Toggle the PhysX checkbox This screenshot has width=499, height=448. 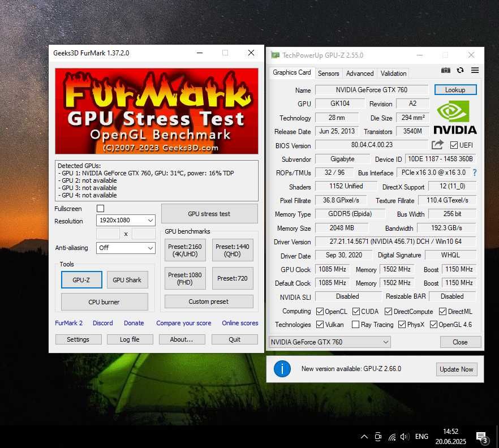[402, 324]
